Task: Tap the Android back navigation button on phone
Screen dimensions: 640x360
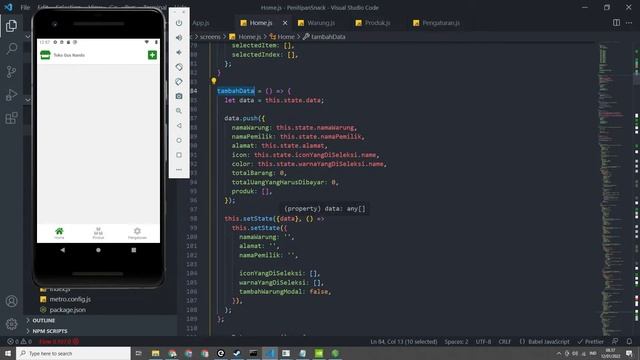Action: tap(62, 250)
